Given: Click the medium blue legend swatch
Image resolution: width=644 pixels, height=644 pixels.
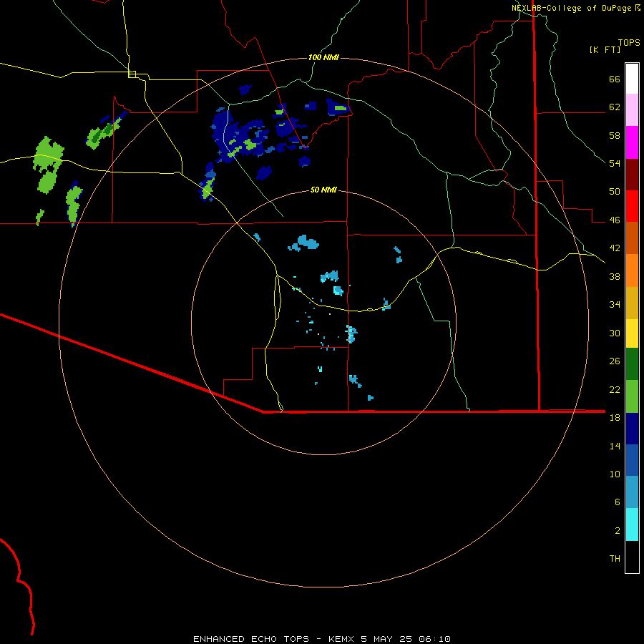Looking at the screenshot, I should (x=632, y=460).
